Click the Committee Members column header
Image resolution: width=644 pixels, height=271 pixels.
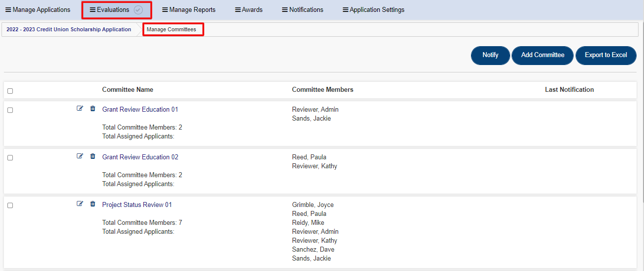(323, 90)
